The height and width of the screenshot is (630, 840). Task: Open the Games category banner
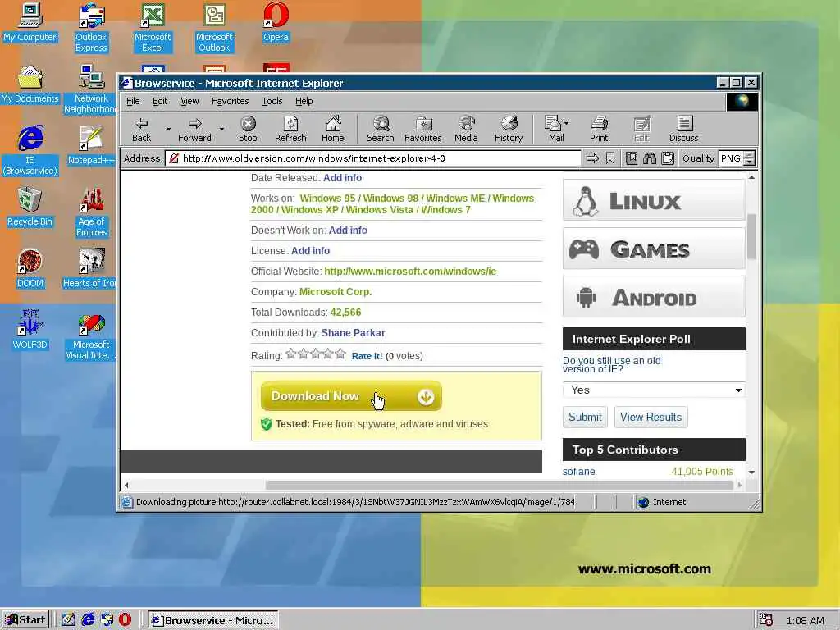(654, 249)
